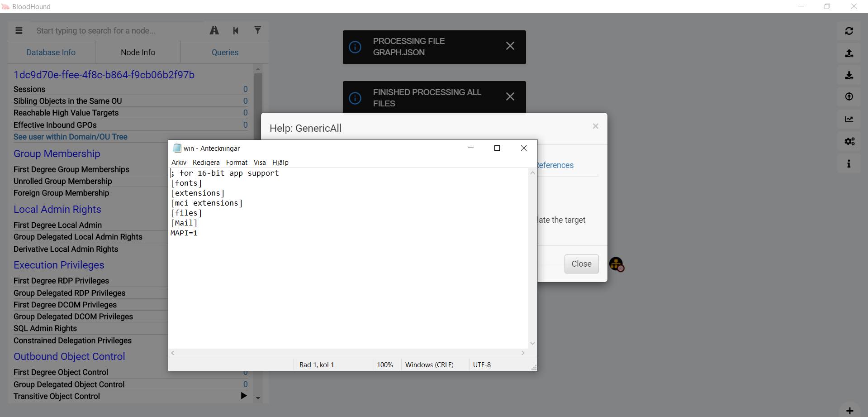This screenshot has height=417, width=868.
Task: Click the import graph circular arrow icon
Action: [x=849, y=97]
